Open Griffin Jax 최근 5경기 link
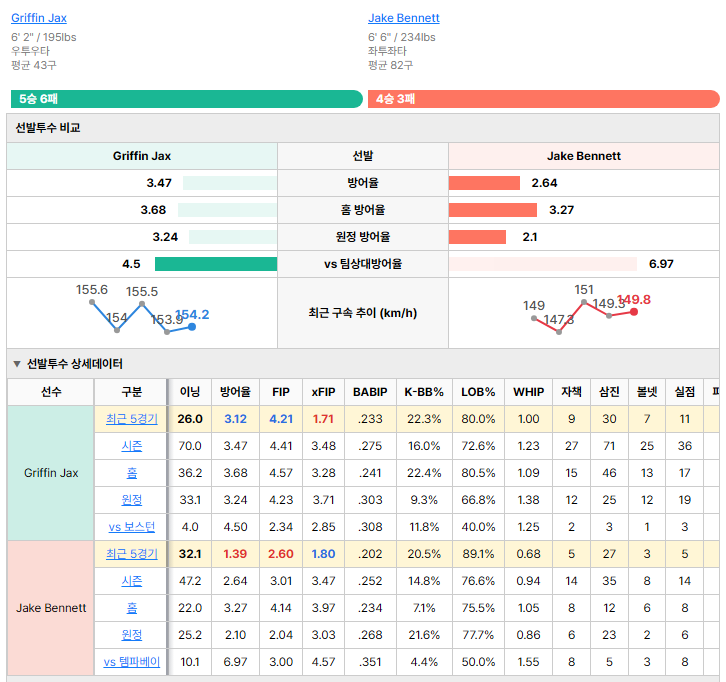Image resolution: width=726 pixels, height=682 pixels. coord(131,419)
